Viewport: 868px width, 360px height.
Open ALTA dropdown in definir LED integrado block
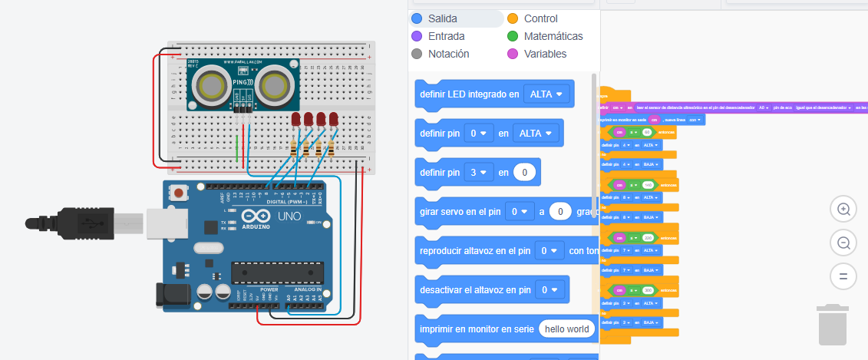546,94
